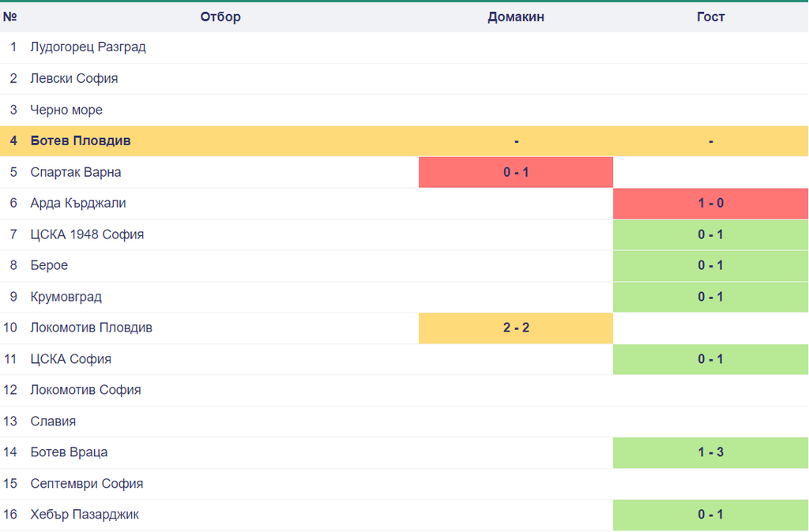Click the home dash in Ботев Пловдив row
Image resolution: width=809 pixels, height=532 pixels.
coord(517,141)
